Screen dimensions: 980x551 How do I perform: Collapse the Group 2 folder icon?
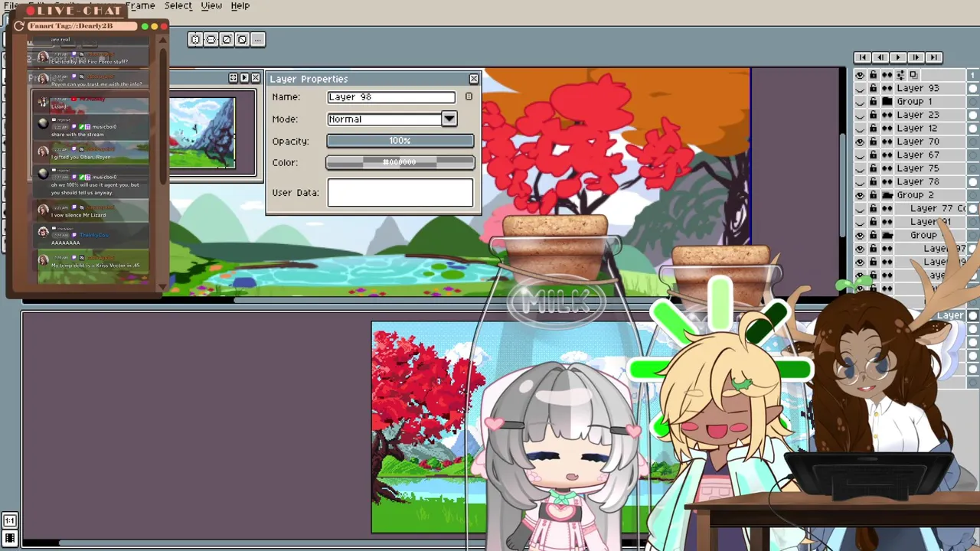coord(887,195)
